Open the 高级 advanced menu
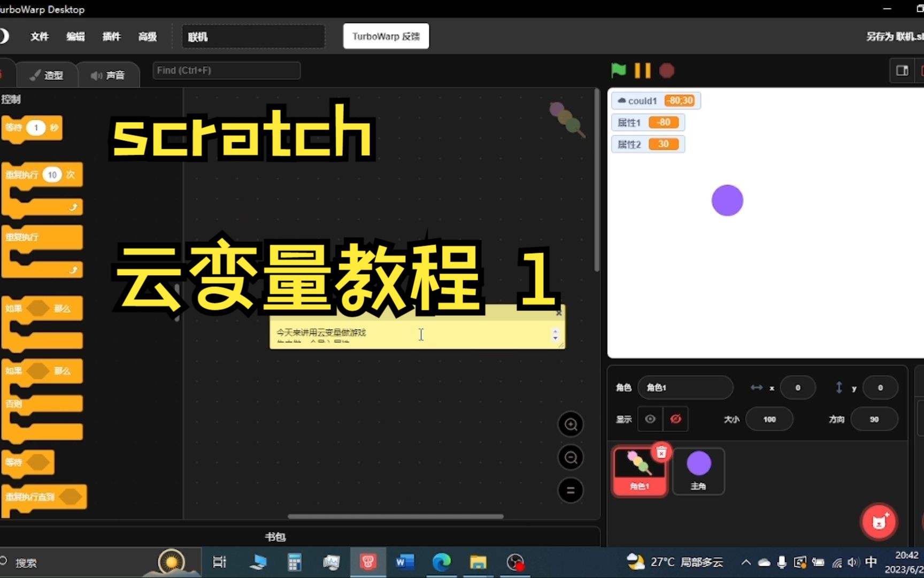 (x=148, y=36)
